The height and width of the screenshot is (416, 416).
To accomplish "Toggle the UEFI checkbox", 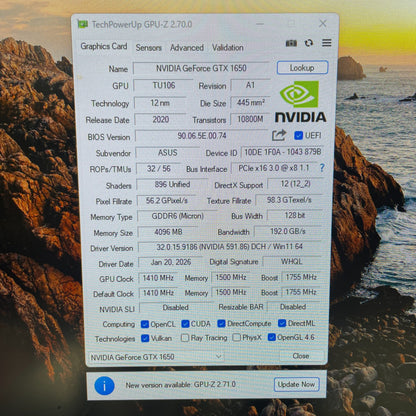I will 298,135.
